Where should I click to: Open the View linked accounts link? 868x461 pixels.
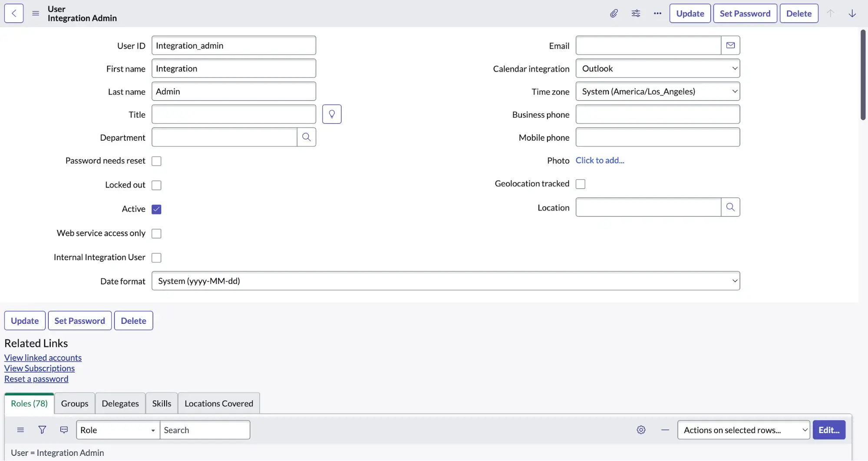(x=43, y=357)
